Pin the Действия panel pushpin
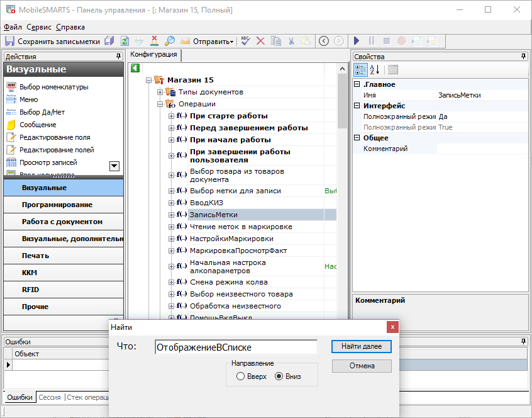The height and width of the screenshot is (418, 532). [118, 57]
